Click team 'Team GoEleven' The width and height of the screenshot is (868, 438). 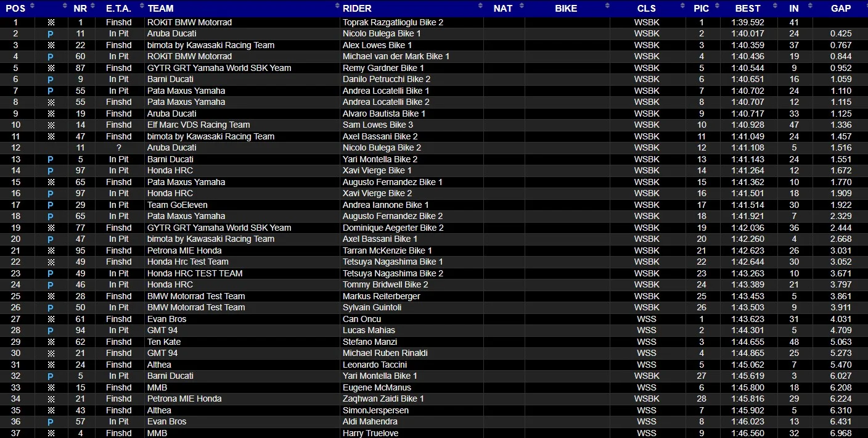[178, 205]
